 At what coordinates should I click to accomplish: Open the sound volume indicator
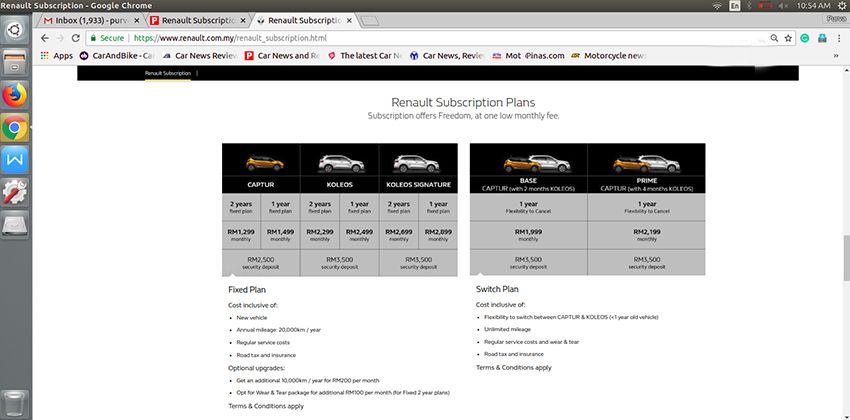[x=783, y=5]
